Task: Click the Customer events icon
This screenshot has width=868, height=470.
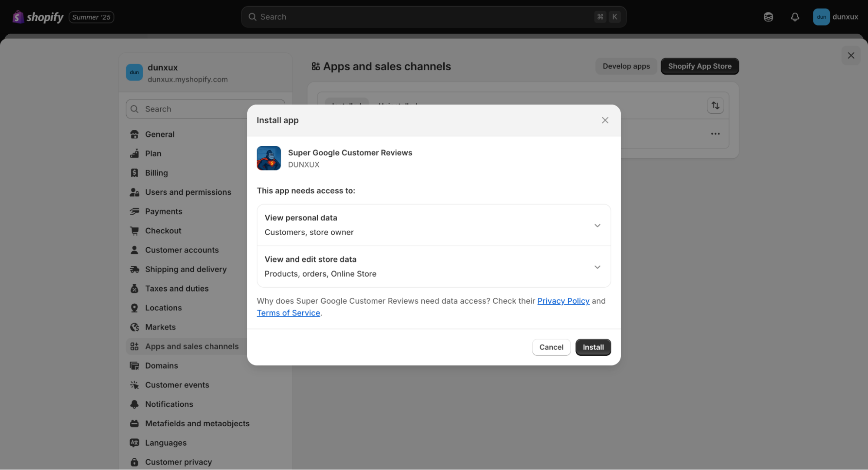Action: (135, 385)
